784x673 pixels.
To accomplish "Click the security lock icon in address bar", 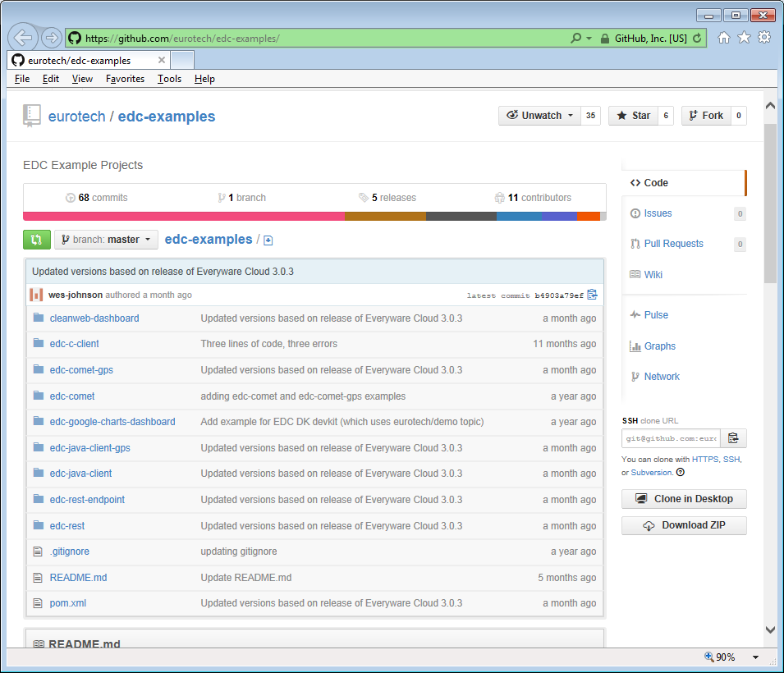I will click(604, 39).
